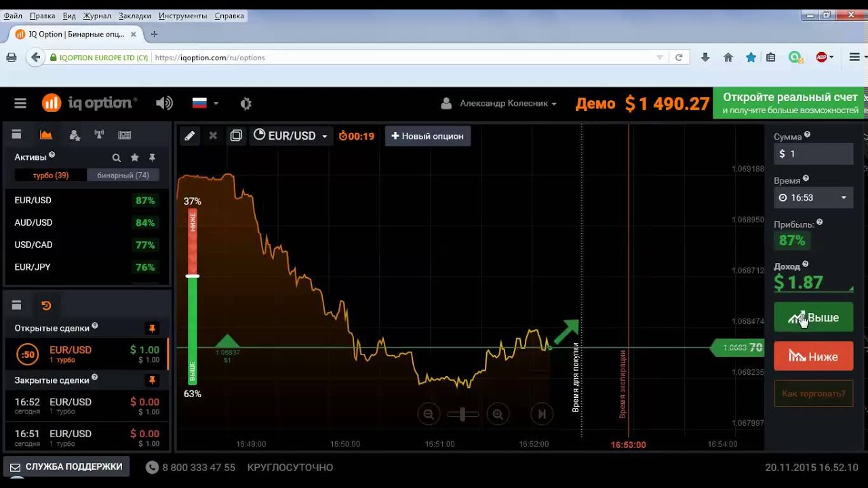Click the Сумма amount input field
The width and height of the screenshot is (868, 488).
coord(813,154)
